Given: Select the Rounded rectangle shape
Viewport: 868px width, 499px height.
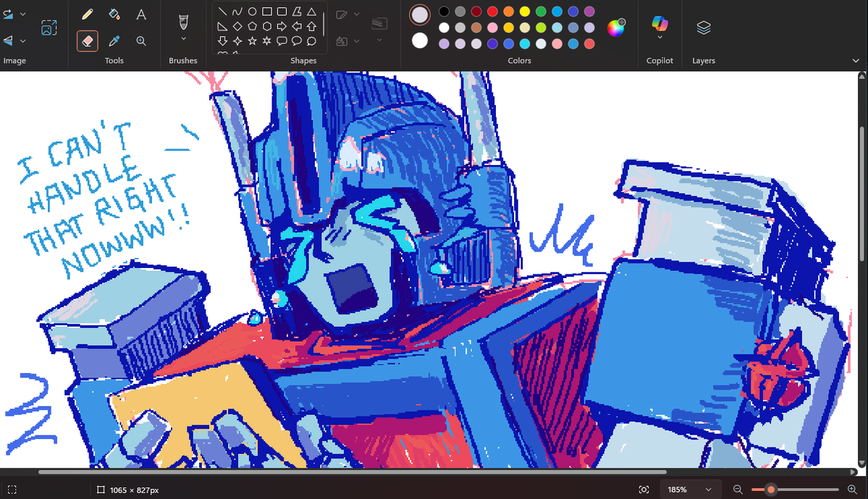Looking at the screenshot, I should coord(282,11).
